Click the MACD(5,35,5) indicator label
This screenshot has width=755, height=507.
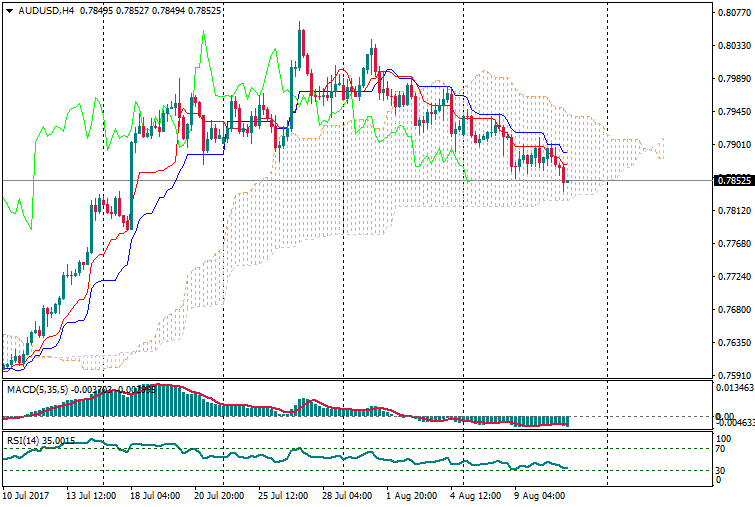[37, 389]
